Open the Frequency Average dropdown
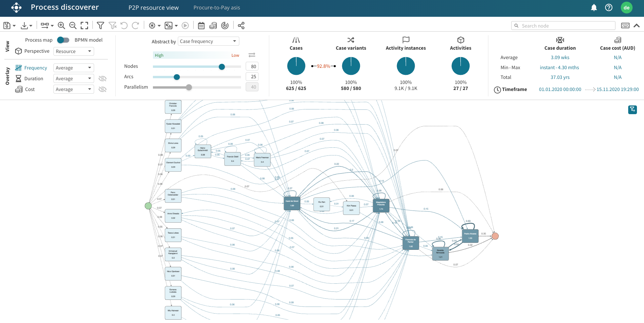The height and width of the screenshot is (323, 644). (x=74, y=68)
